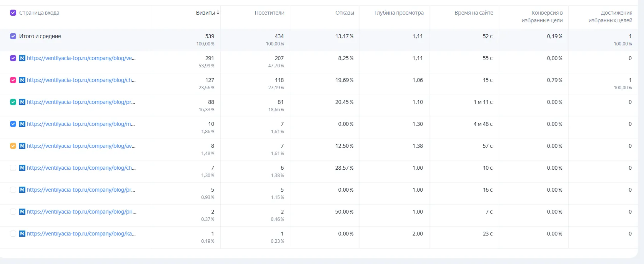Sort by Визиты column arrow
Image resolution: width=644 pixels, height=264 pixels.
218,13
